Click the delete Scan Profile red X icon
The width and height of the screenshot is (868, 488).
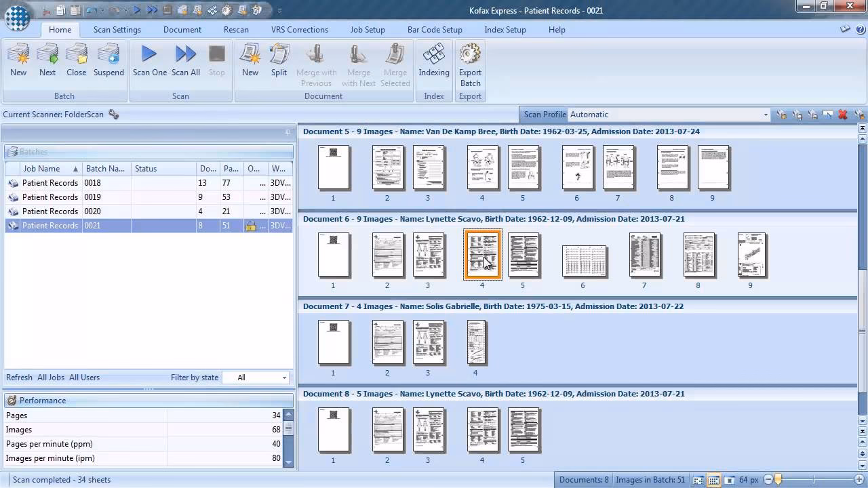tap(844, 114)
